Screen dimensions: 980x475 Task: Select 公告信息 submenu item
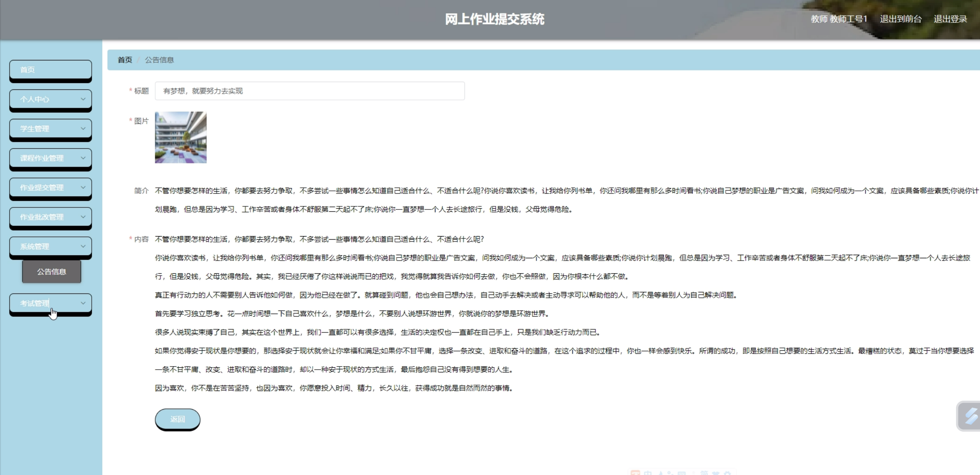[x=51, y=272]
